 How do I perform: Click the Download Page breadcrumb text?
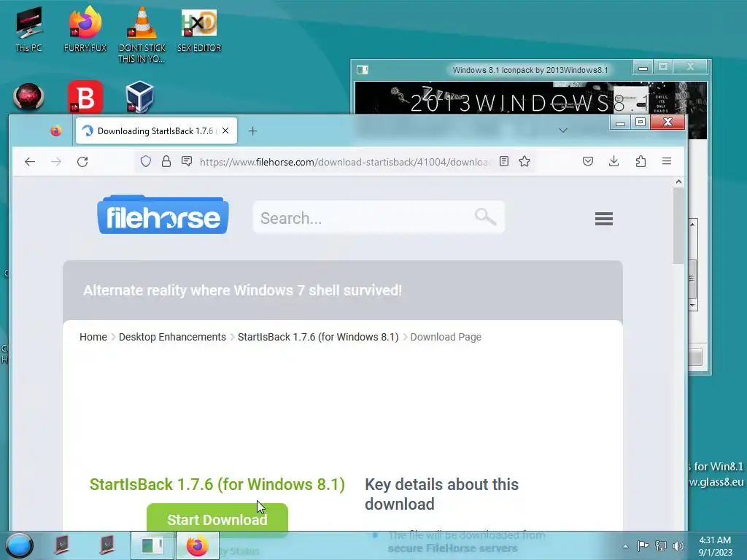(446, 337)
